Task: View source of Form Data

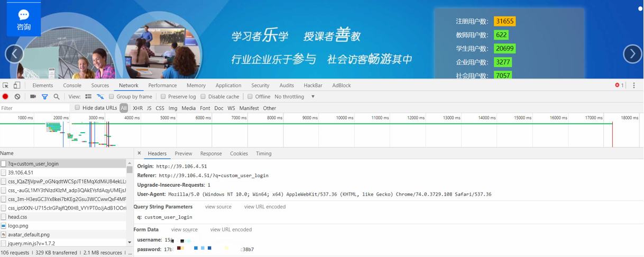Action: pos(185,230)
